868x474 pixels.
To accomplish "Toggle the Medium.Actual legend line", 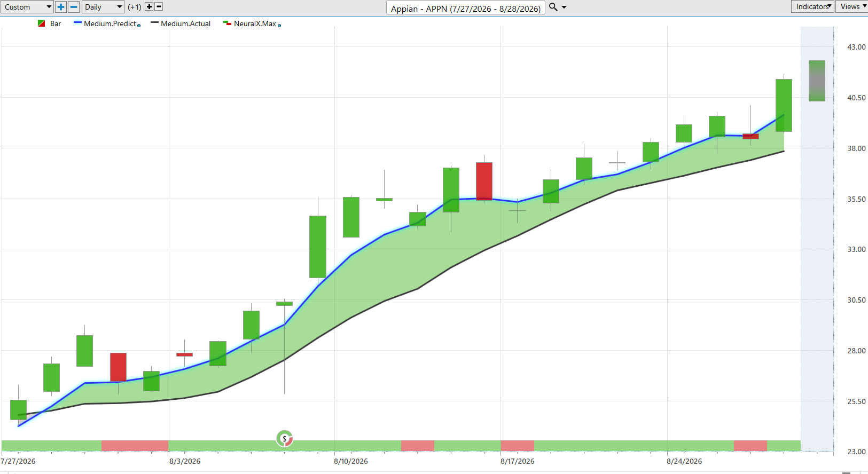I will click(x=154, y=23).
